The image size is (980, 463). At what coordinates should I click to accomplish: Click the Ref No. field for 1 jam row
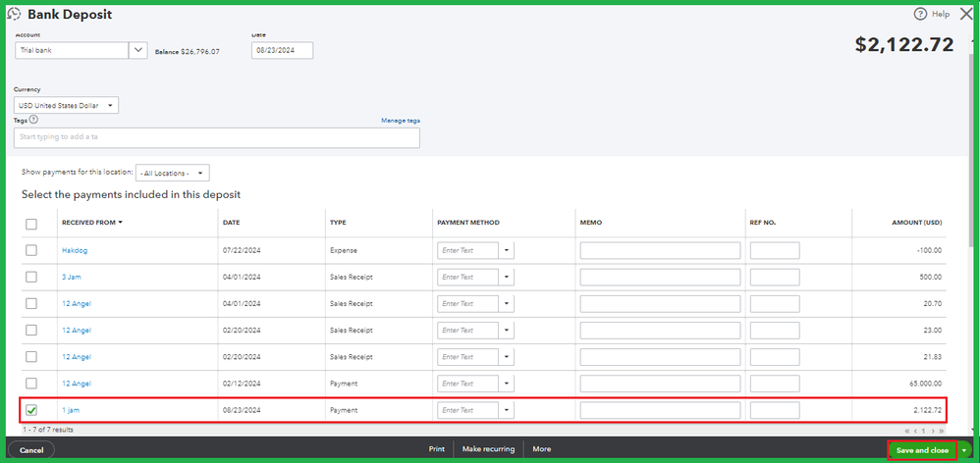click(x=775, y=410)
